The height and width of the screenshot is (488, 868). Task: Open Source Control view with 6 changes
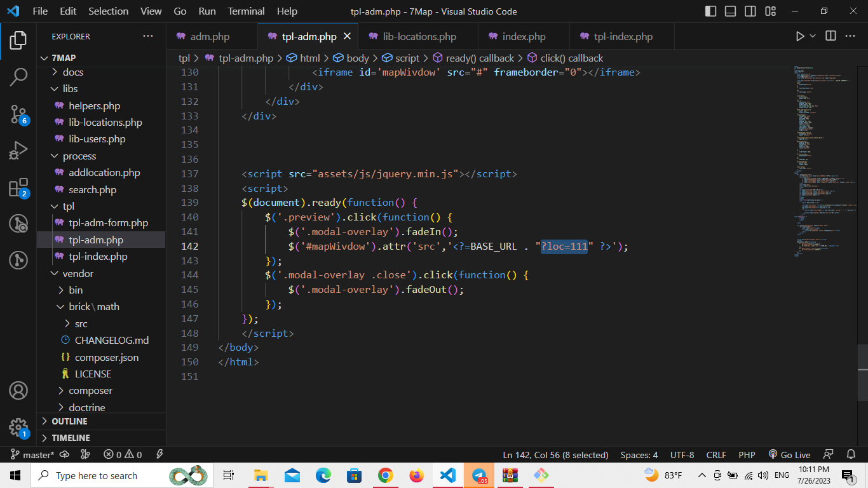coord(18,114)
